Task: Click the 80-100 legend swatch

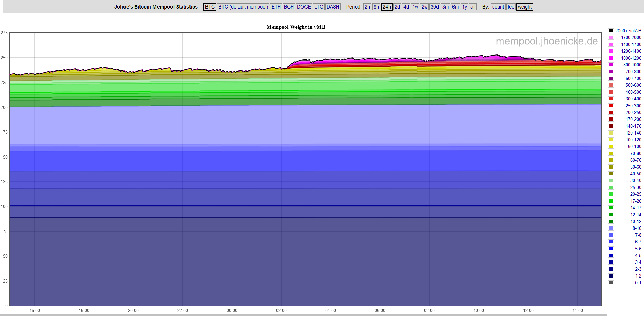Action: [x=611, y=146]
